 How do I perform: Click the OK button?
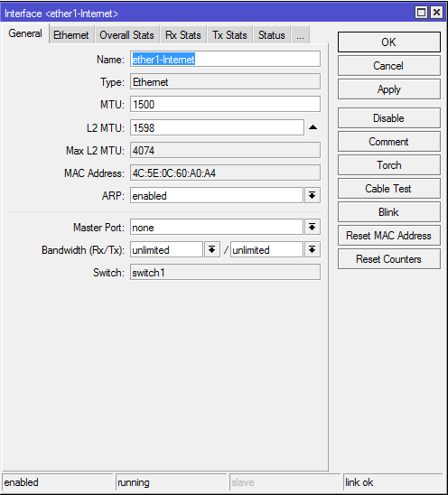(x=389, y=42)
